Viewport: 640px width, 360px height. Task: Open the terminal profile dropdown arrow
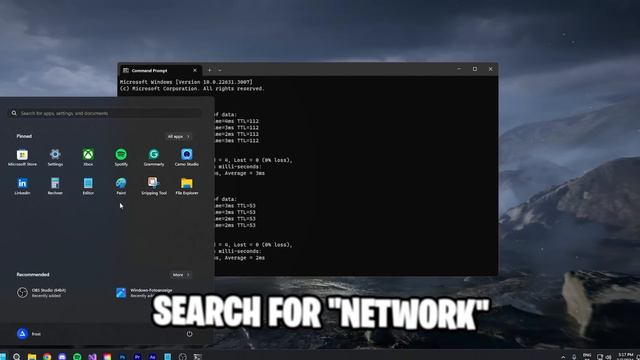220,70
